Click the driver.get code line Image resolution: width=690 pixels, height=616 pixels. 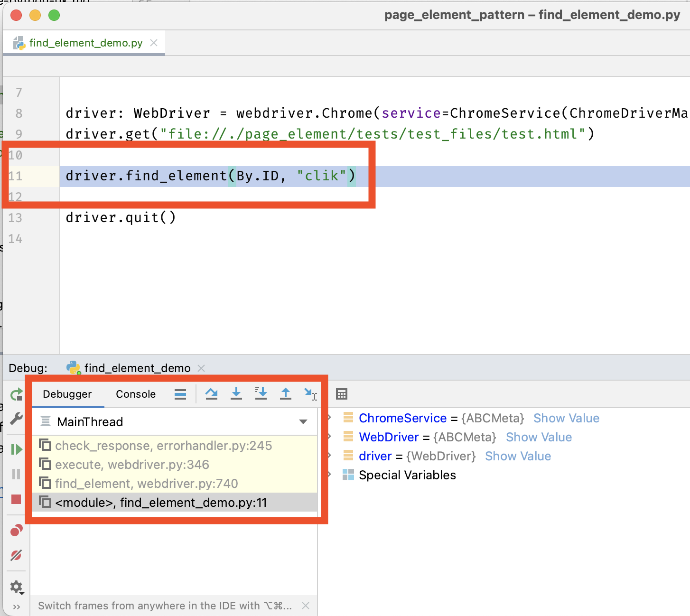click(x=330, y=134)
